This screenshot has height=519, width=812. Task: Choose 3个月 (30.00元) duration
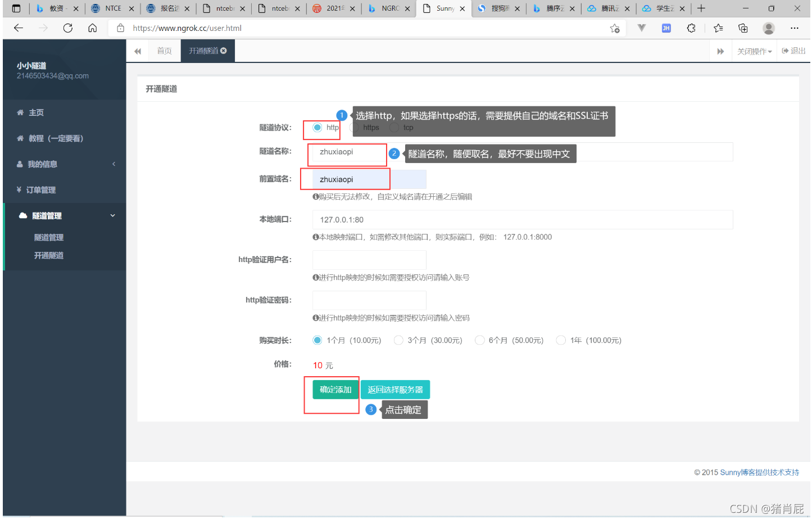point(398,340)
